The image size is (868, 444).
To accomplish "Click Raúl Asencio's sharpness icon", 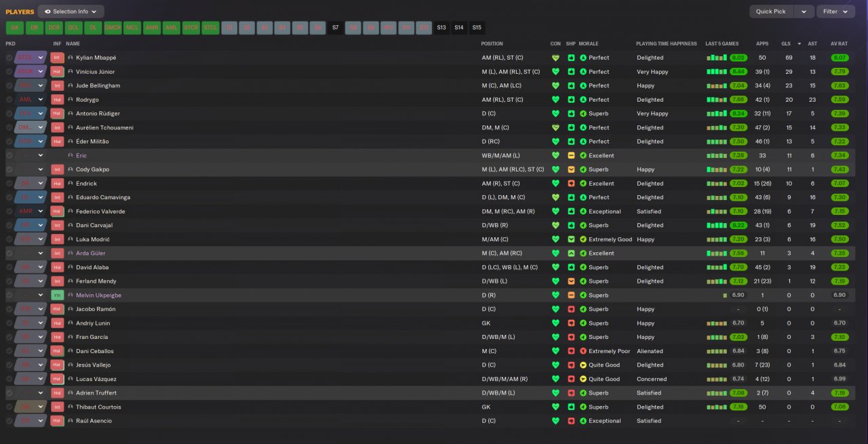I will point(572,421).
